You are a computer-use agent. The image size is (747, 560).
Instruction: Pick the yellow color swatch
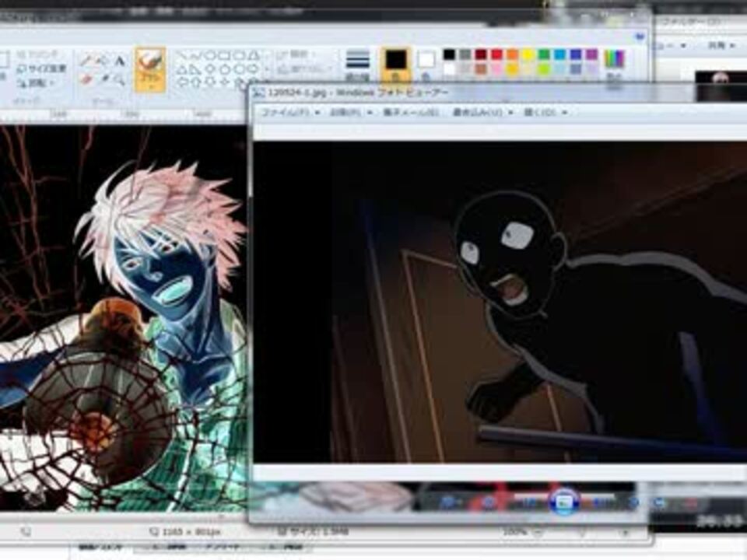(x=528, y=54)
